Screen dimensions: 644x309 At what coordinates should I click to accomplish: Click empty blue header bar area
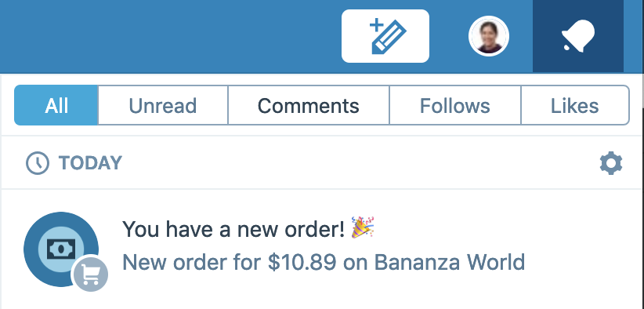point(165,36)
